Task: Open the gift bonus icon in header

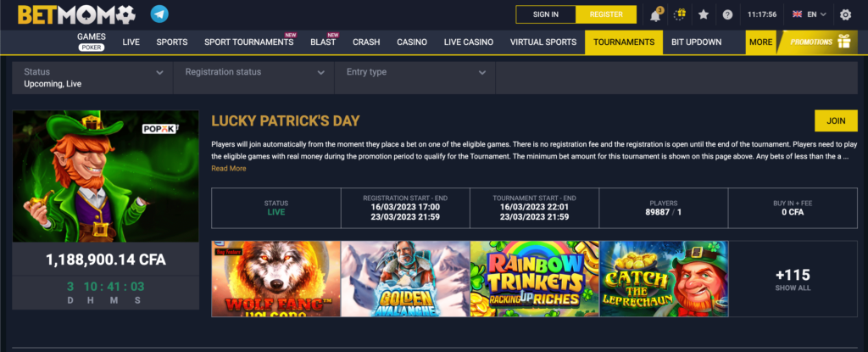Action: [x=680, y=14]
